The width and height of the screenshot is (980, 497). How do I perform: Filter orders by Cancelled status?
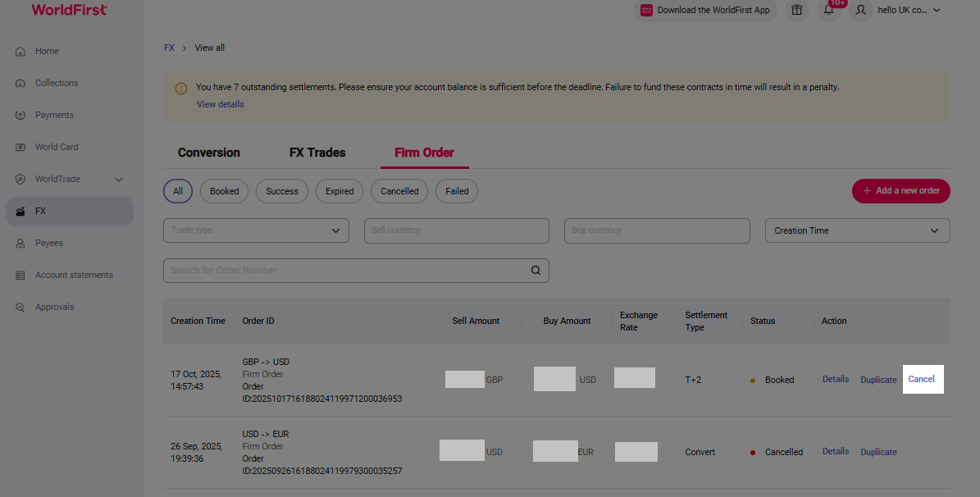(x=399, y=191)
